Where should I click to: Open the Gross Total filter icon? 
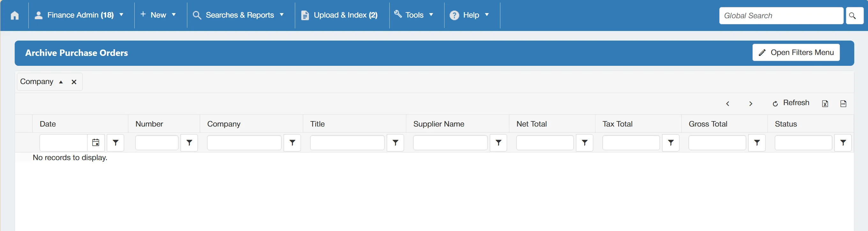757,142
